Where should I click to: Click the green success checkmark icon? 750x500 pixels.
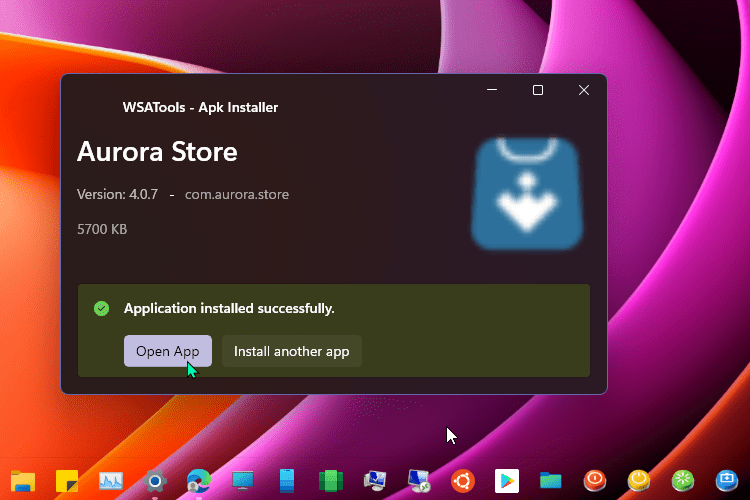tap(101, 309)
